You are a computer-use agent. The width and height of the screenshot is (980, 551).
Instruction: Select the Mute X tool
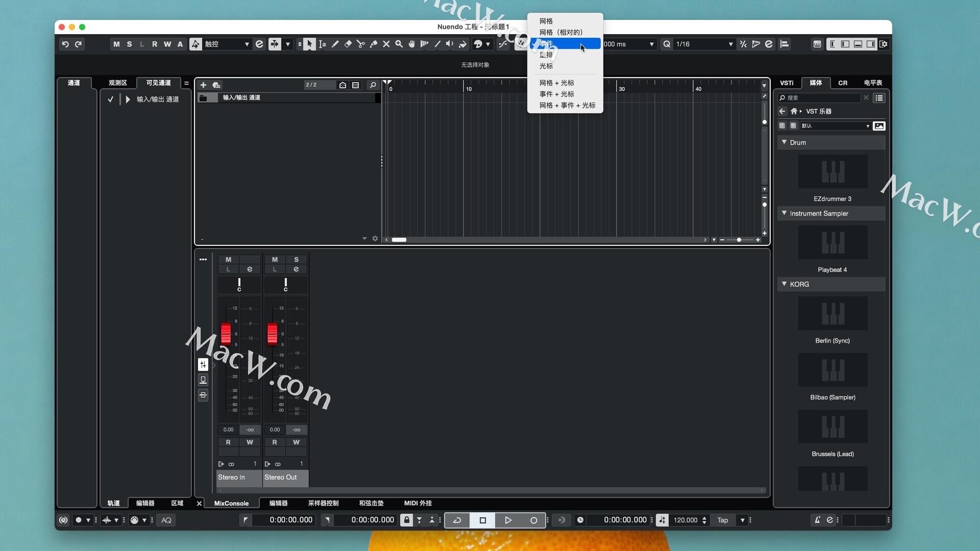click(x=386, y=44)
